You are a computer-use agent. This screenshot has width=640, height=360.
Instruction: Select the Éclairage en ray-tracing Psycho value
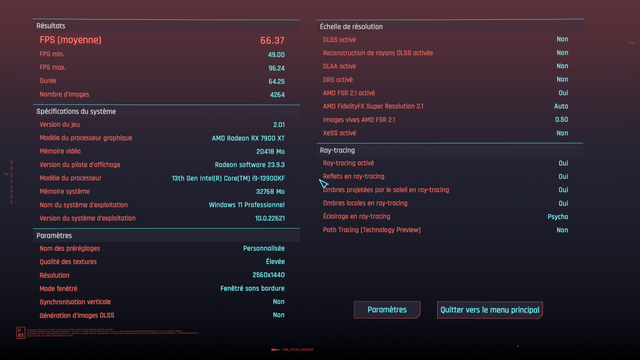click(558, 217)
